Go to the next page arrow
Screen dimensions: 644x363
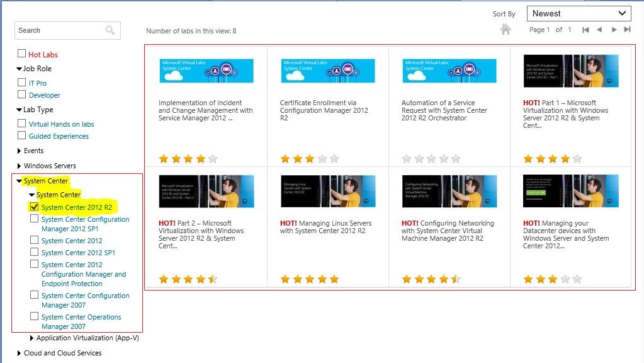614,30
